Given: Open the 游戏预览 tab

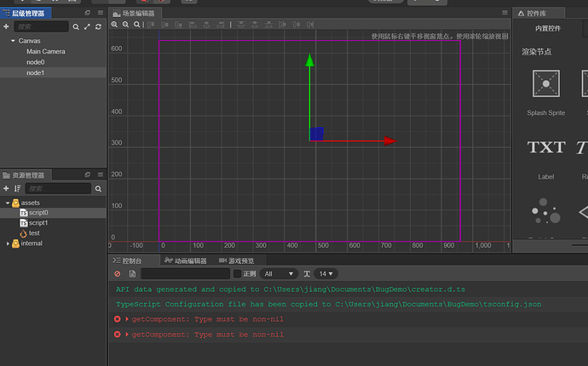Looking at the screenshot, I should [237, 260].
